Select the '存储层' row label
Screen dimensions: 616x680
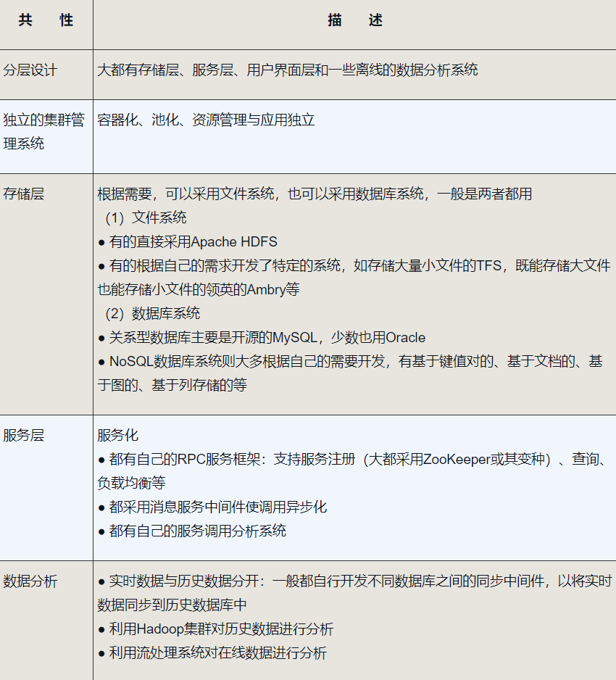[24, 194]
